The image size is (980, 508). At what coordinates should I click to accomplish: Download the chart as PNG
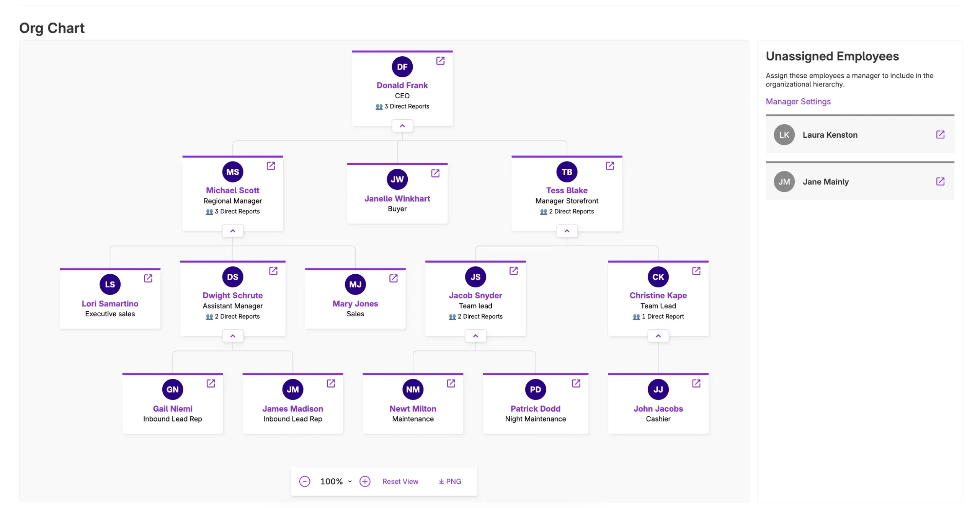coord(449,481)
